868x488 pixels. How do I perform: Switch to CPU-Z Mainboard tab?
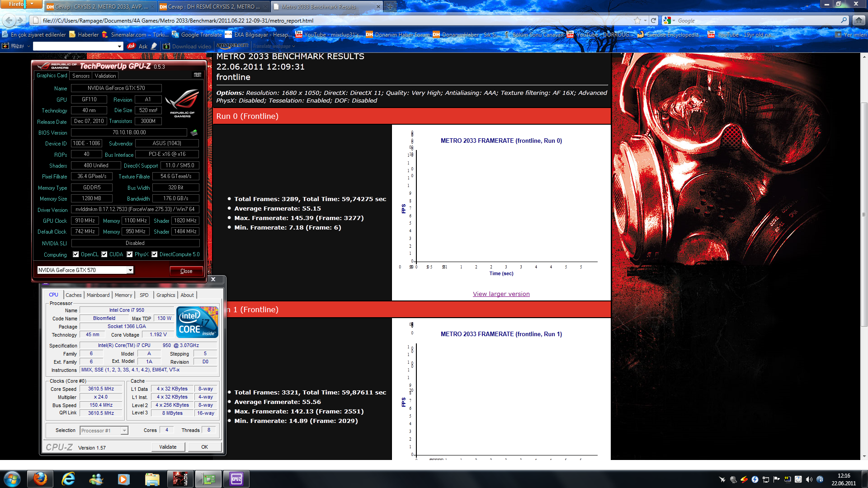coord(98,295)
